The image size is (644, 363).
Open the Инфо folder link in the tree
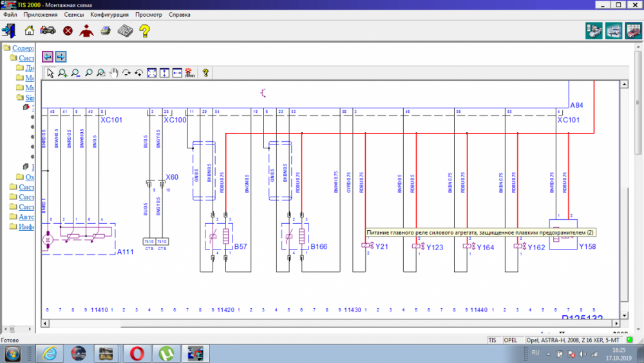[x=26, y=226]
